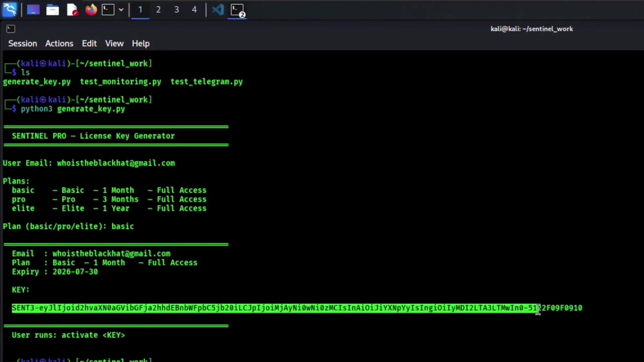This screenshot has height=362, width=644.
Task: Open the Help menu
Action: coord(141,43)
